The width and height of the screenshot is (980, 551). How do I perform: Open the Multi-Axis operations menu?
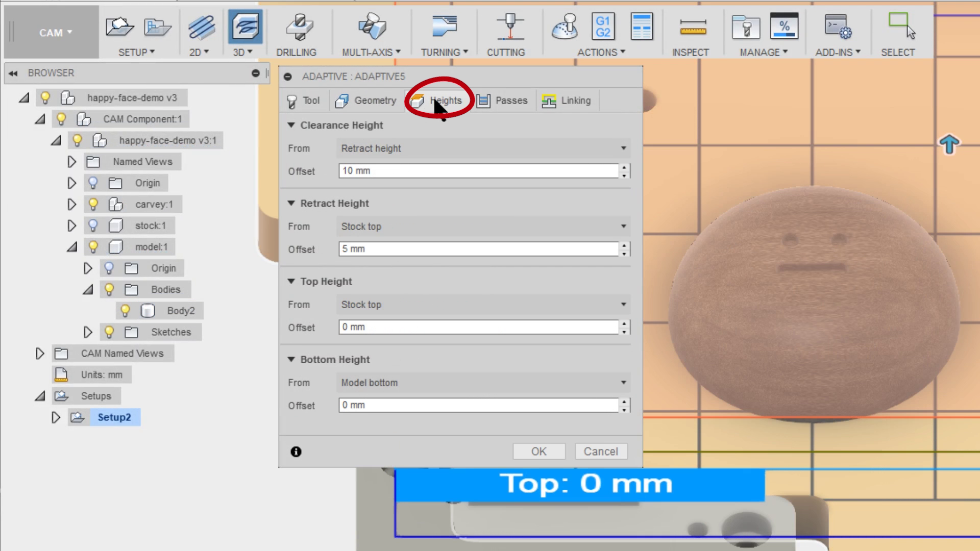(371, 34)
